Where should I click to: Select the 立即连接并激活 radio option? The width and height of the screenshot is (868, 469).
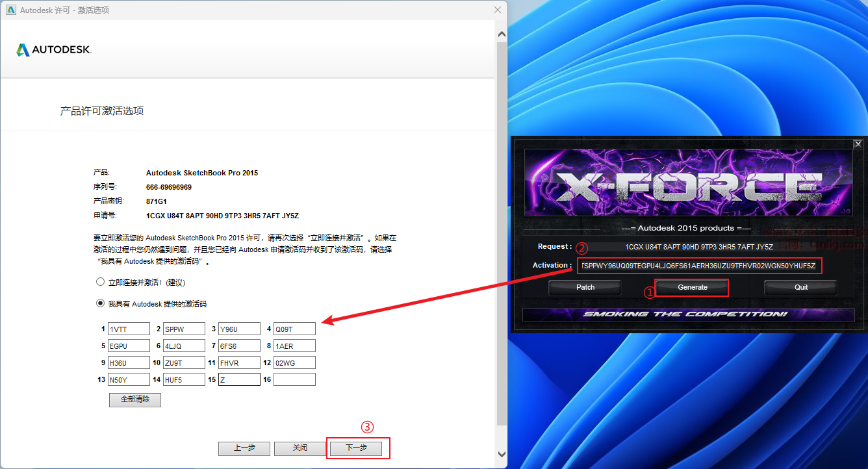100,283
